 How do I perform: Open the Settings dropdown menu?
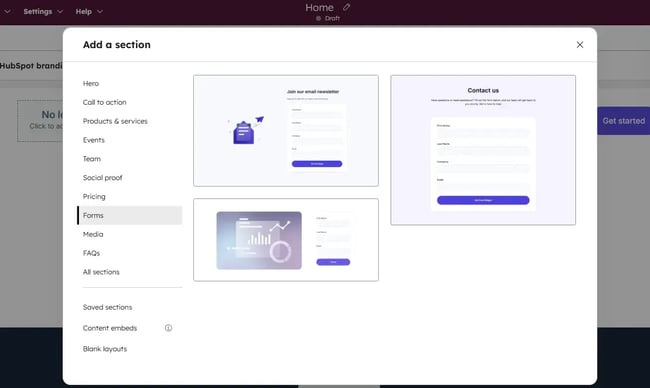point(43,12)
